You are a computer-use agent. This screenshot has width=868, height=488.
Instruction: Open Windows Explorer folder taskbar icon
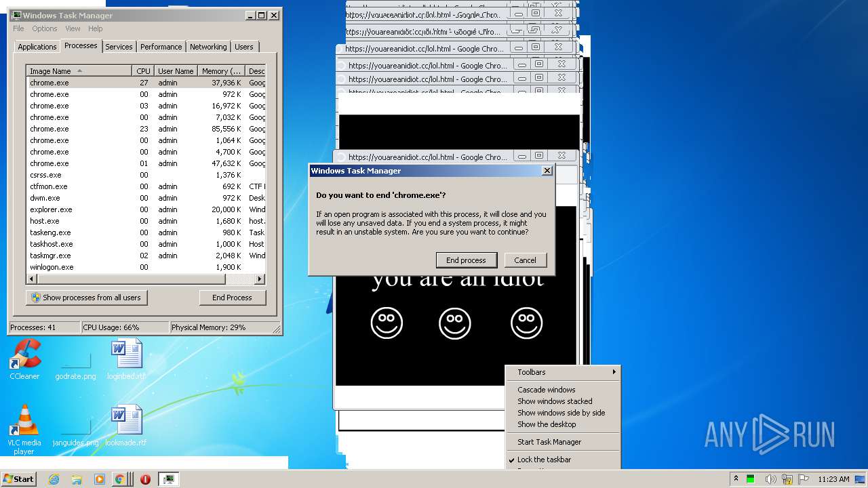pyautogui.click(x=77, y=479)
